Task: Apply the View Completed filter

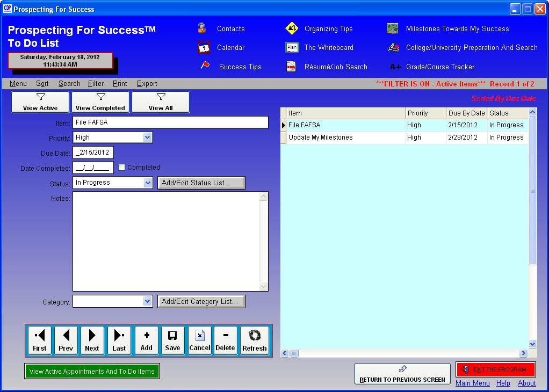Action: point(100,102)
